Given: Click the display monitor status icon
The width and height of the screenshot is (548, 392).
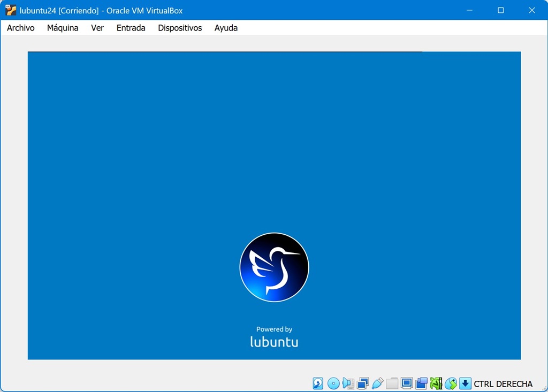Looking at the screenshot, I should click(407, 383).
